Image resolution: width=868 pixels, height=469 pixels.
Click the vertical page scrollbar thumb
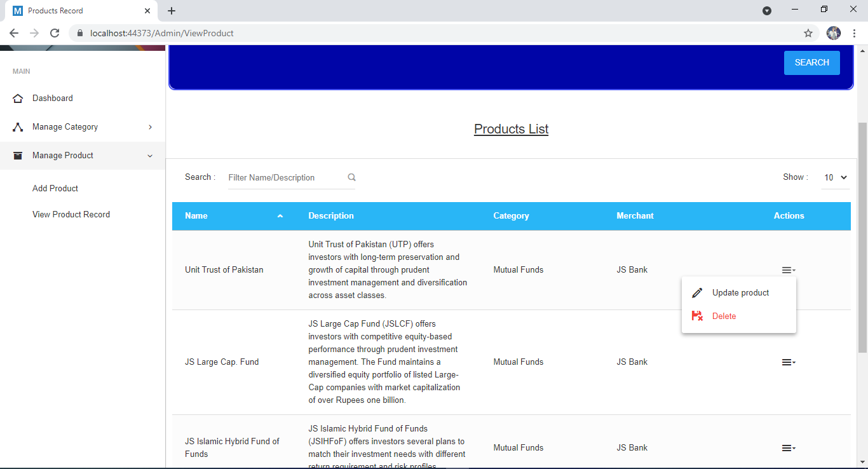coord(862,238)
